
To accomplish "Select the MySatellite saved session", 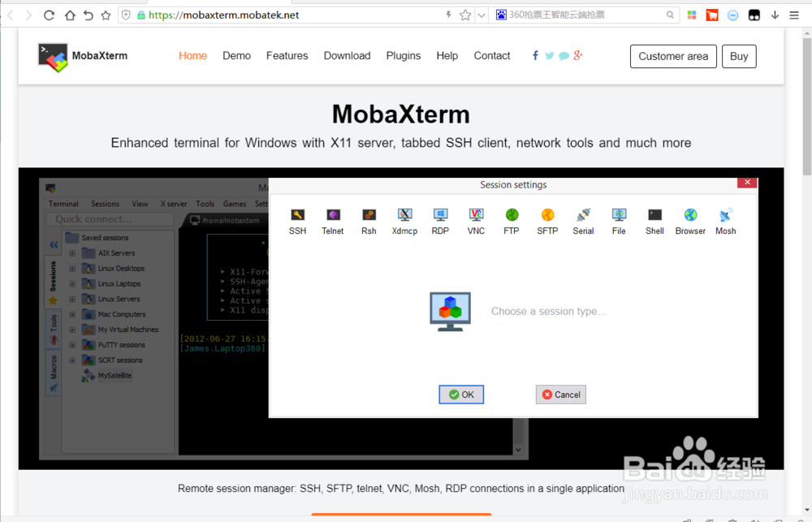I will [x=106, y=375].
